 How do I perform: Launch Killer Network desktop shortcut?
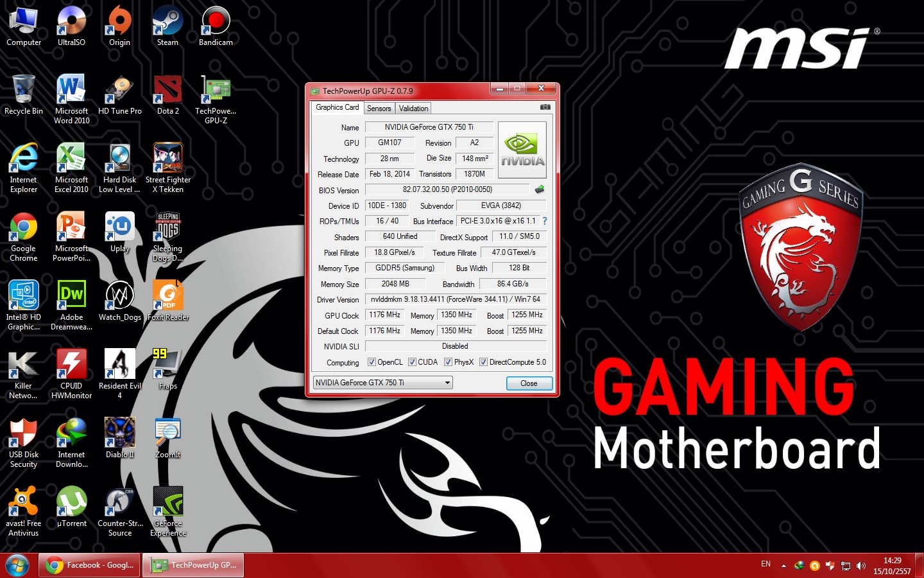(24, 374)
